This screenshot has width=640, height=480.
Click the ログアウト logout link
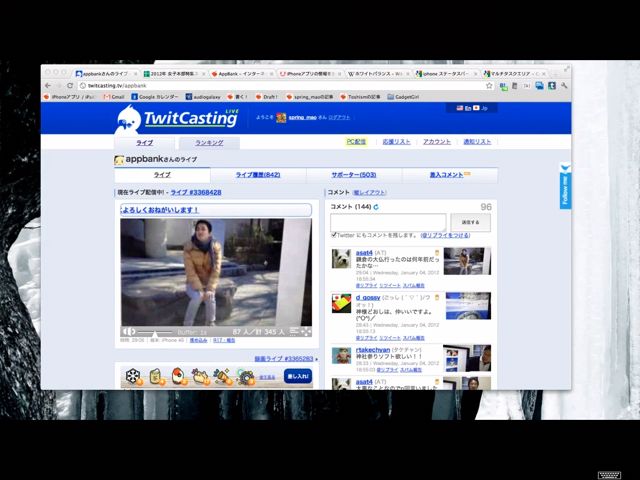(x=339, y=118)
